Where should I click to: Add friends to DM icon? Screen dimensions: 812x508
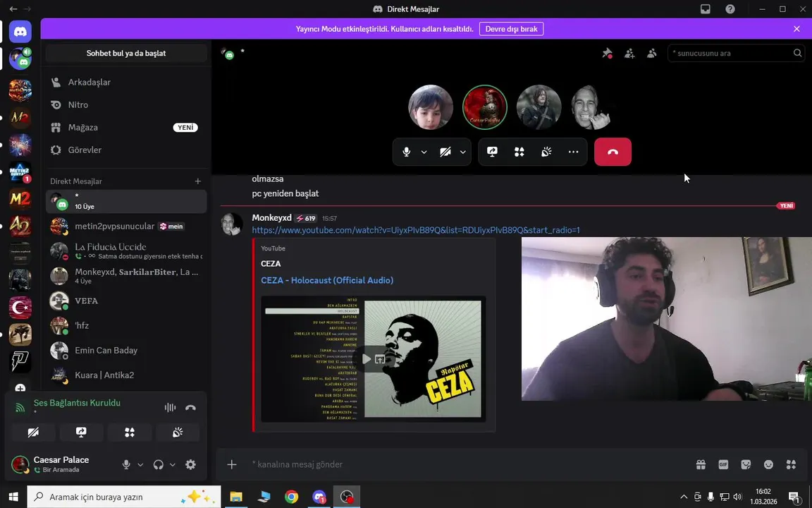[629, 53]
